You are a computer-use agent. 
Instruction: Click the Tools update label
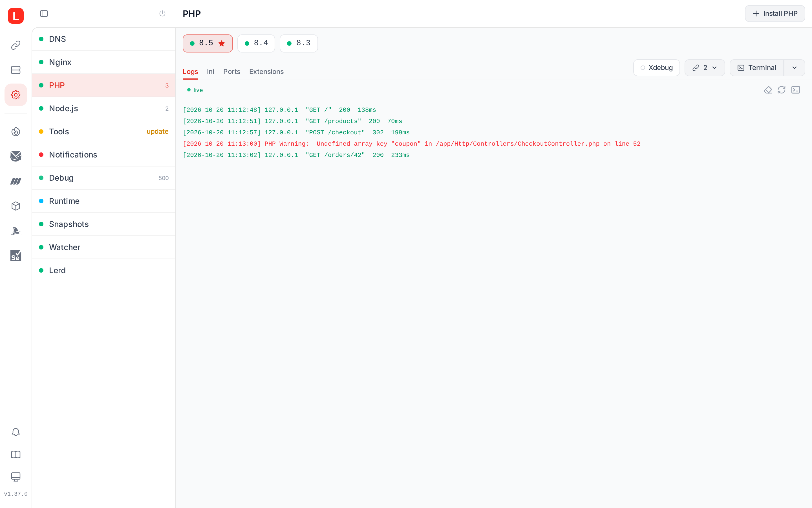pos(157,131)
